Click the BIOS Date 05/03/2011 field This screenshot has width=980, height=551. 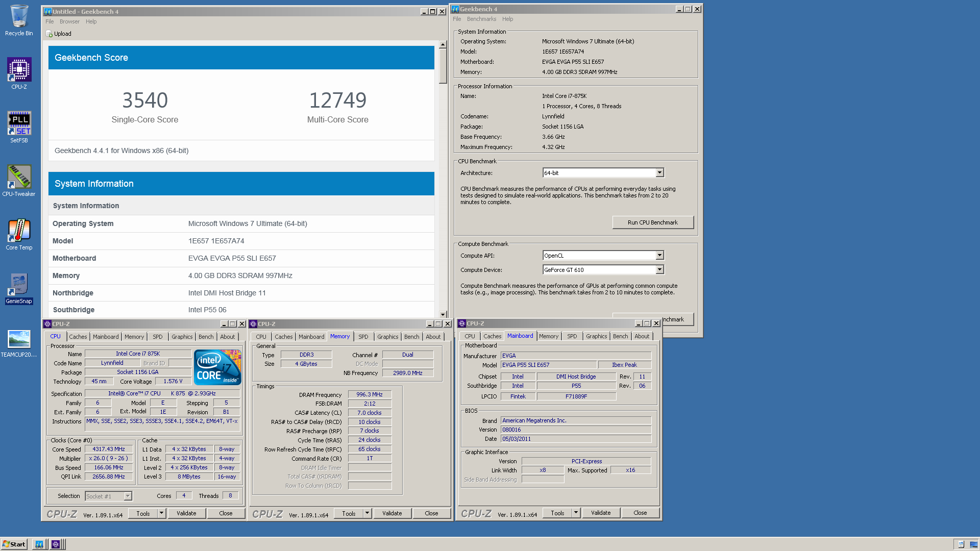576,439
